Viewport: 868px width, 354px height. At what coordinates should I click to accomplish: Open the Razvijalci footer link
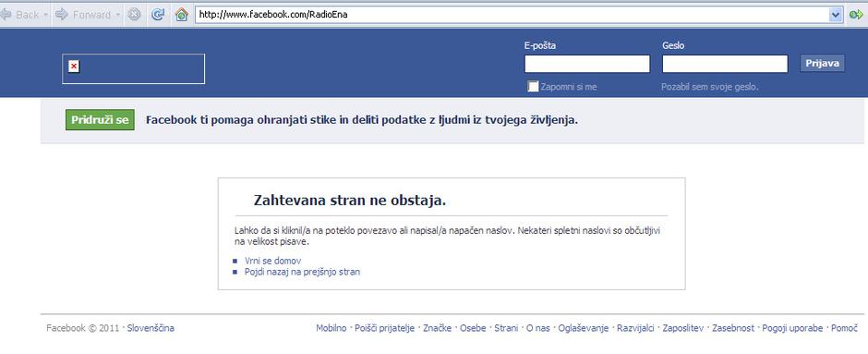point(635,328)
